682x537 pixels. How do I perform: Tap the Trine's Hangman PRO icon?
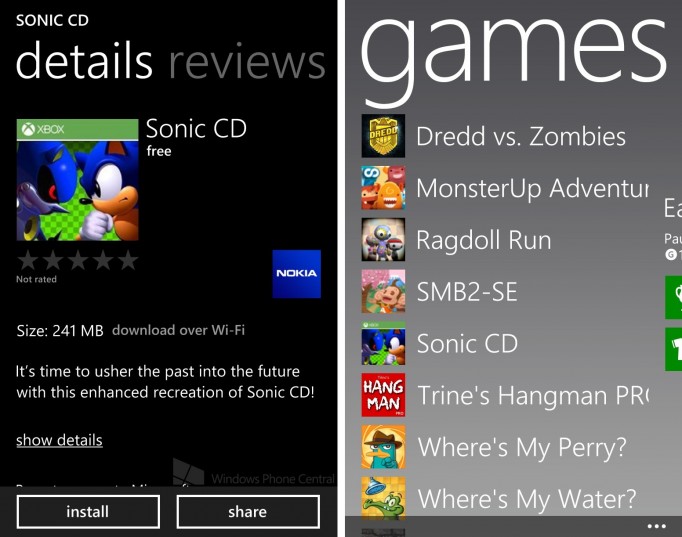pyautogui.click(x=383, y=395)
